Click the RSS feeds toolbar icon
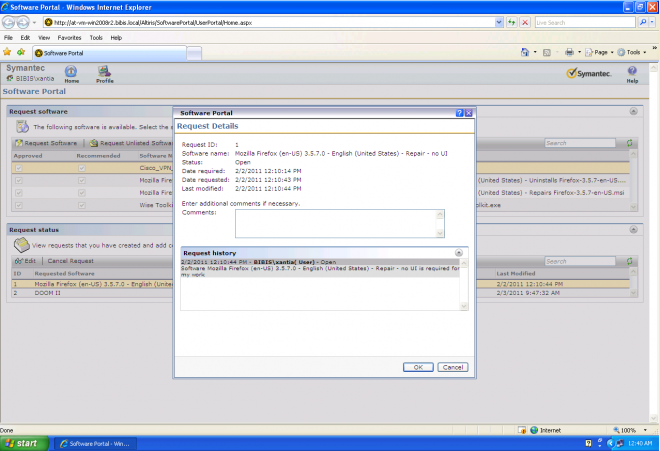The width and height of the screenshot is (660, 451). coord(547,53)
